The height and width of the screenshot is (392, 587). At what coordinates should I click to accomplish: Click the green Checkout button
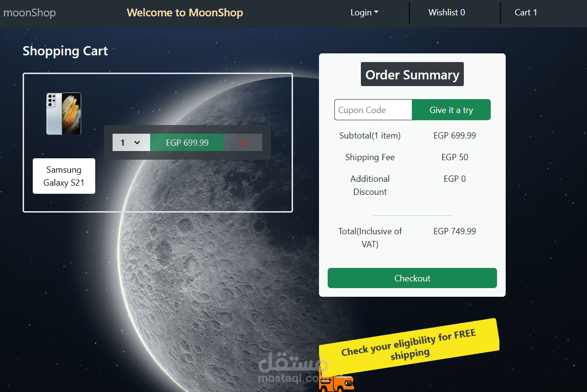pyautogui.click(x=412, y=278)
